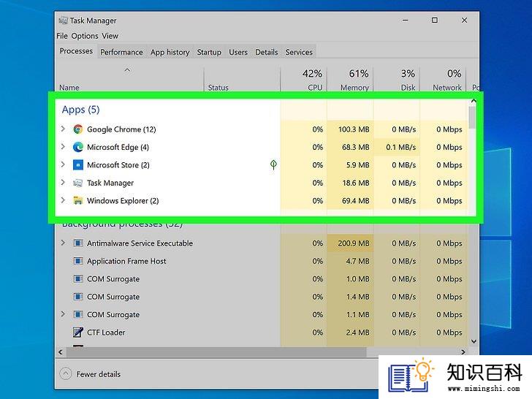The image size is (532, 399).
Task: Open the File menu
Action: click(62, 36)
